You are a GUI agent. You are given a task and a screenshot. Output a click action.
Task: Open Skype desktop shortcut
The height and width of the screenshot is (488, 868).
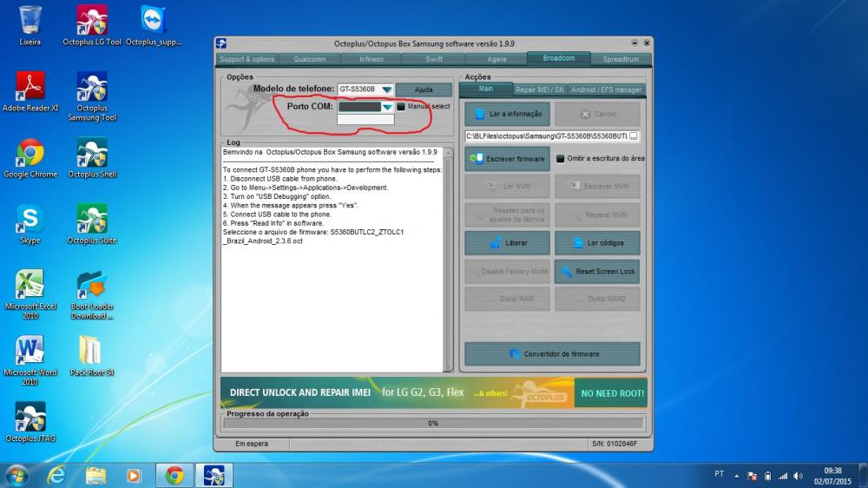[x=30, y=224]
